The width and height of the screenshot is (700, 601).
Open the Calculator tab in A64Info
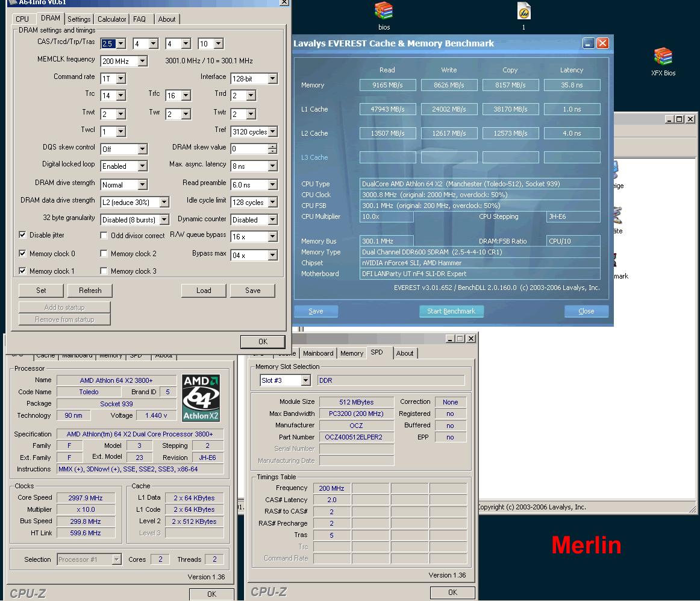click(111, 19)
